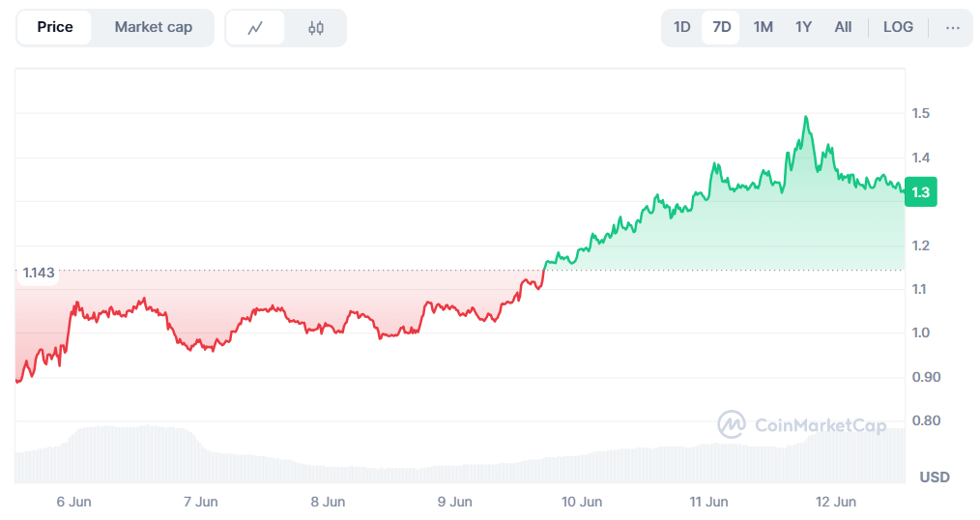Viewport: 980px width, 520px height.
Task: Click the green 1.3 current price tag
Action: pos(920,192)
